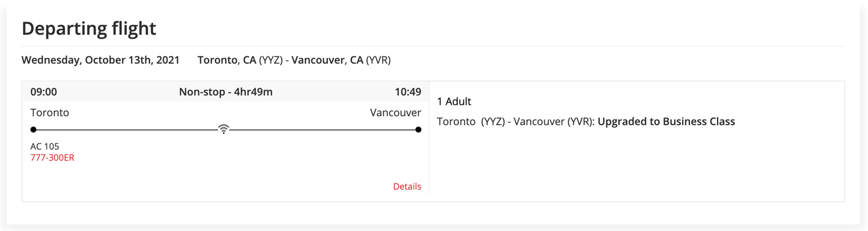Click the Vancouver arrival dot marker
868x231 pixels.
tap(418, 130)
